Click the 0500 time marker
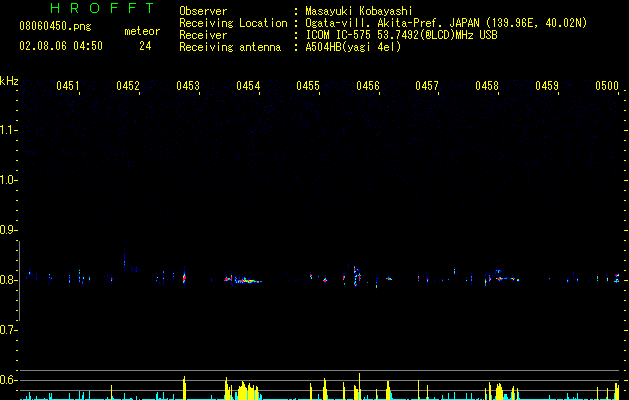Viewport: 629px width, 400px height. click(607, 86)
